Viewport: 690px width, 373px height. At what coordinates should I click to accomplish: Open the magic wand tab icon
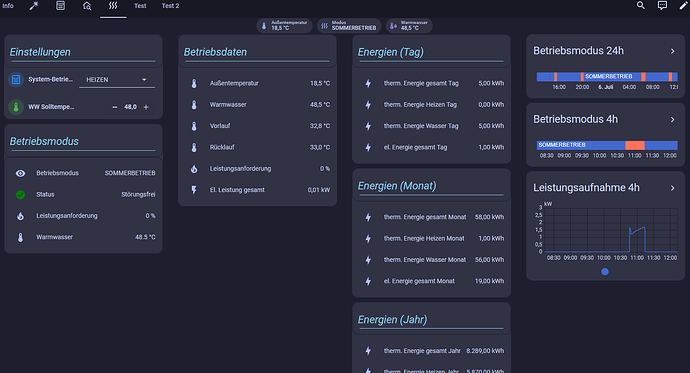pyautogui.click(x=34, y=6)
